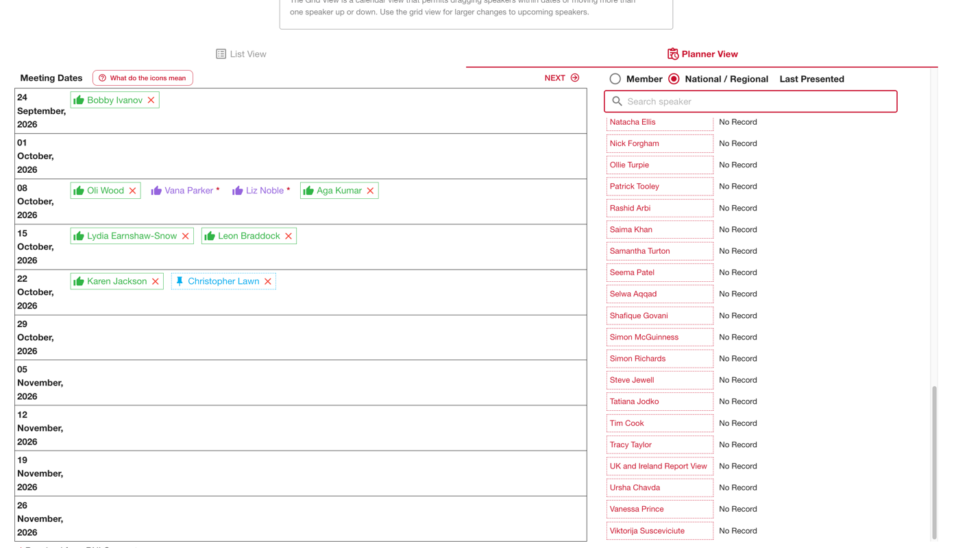
Task: Click the thumbs-up icon by Lydia Earnshaw-Snow
Action: coord(79,236)
